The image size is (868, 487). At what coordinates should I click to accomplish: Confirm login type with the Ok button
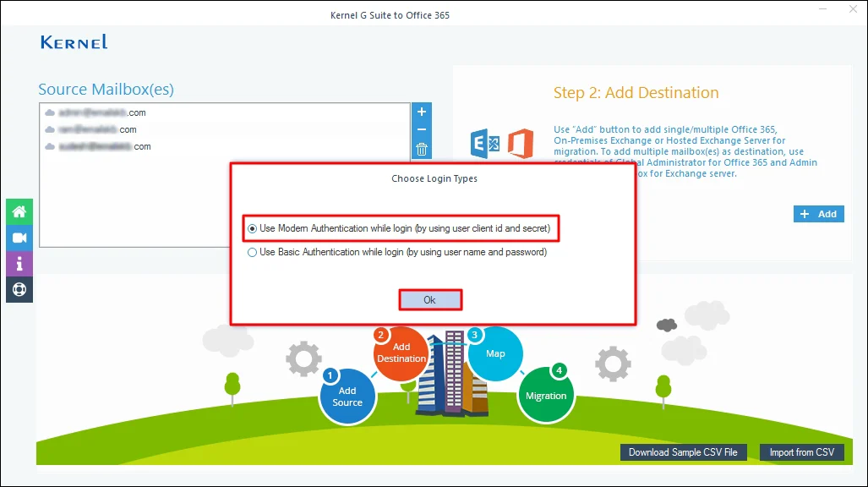coord(430,300)
